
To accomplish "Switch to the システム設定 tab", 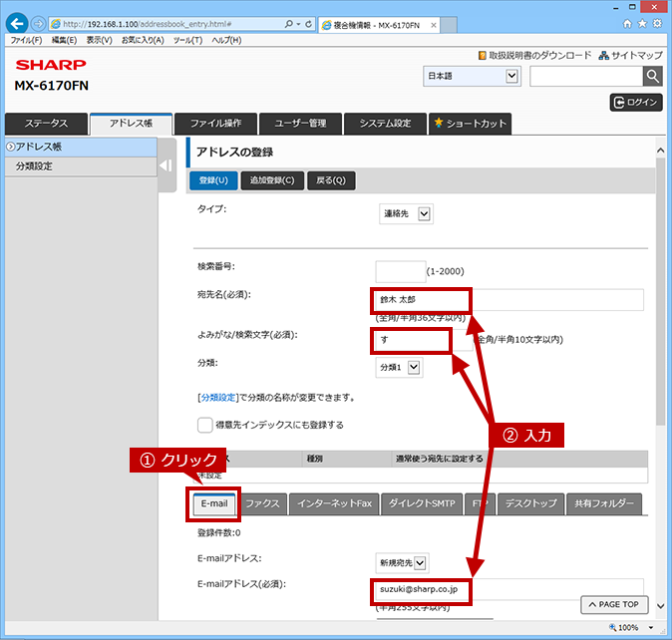I will click(385, 124).
